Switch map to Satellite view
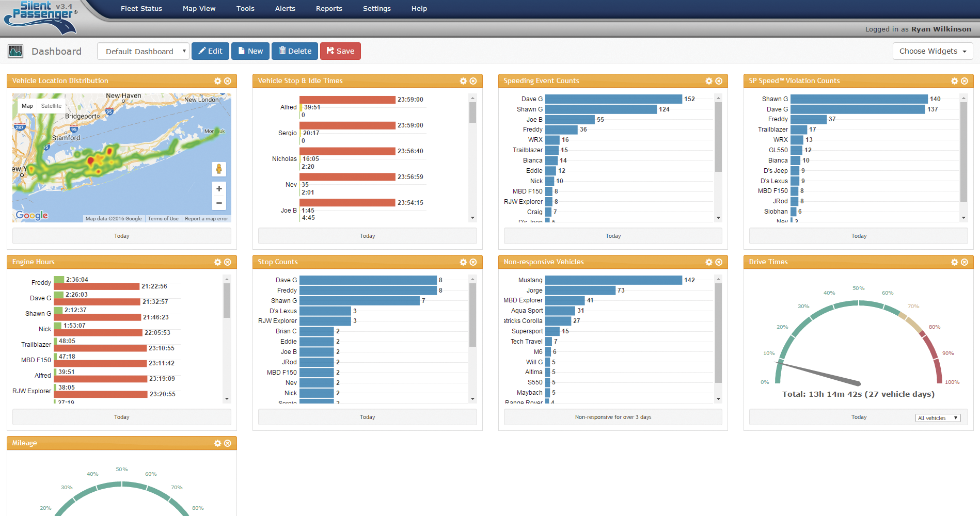980x516 pixels. click(x=51, y=106)
